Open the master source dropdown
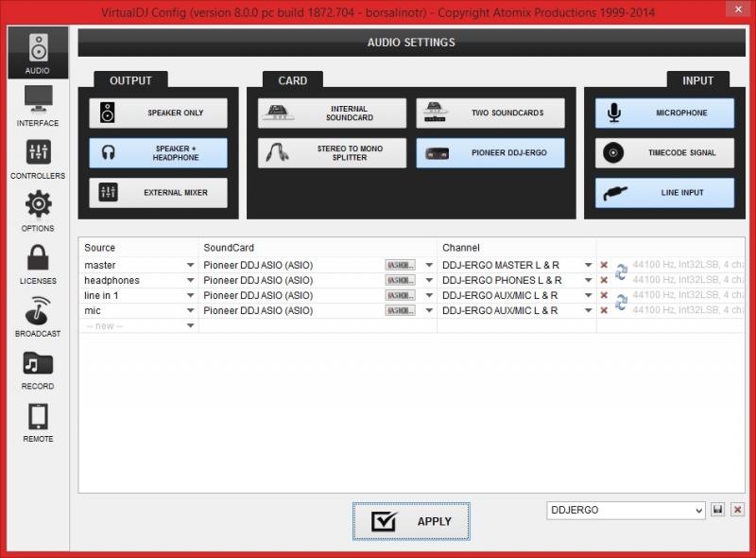Screen dimensions: 756x558 point(191,265)
